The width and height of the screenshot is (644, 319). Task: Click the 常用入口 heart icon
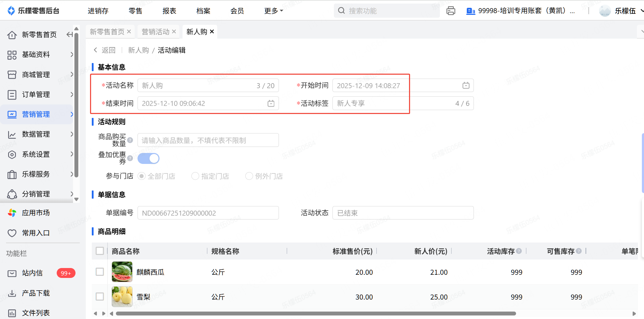12,233
